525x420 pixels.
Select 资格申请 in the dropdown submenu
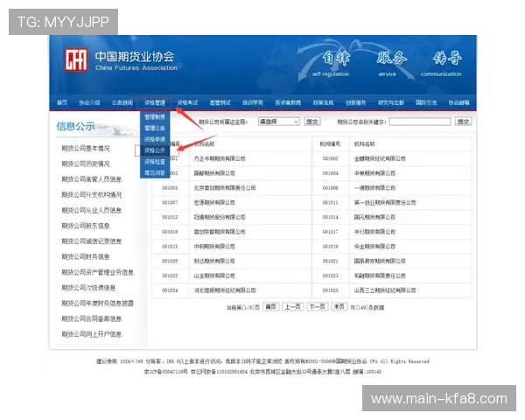pyautogui.click(x=155, y=139)
